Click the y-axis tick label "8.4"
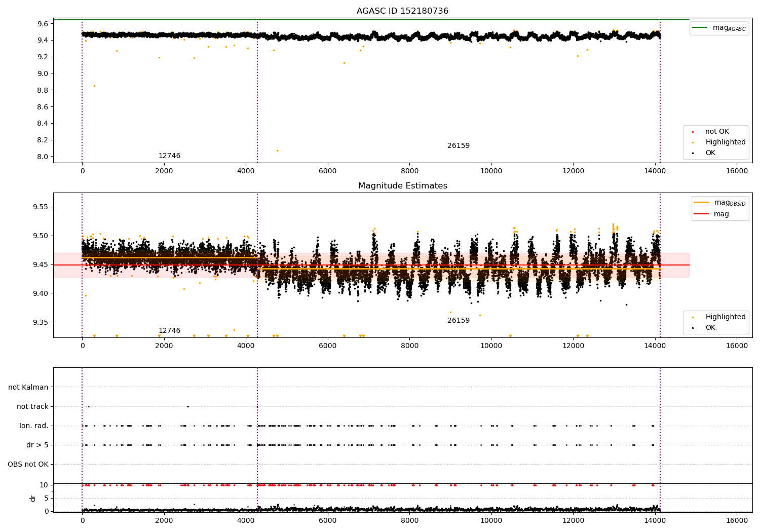 (43, 124)
